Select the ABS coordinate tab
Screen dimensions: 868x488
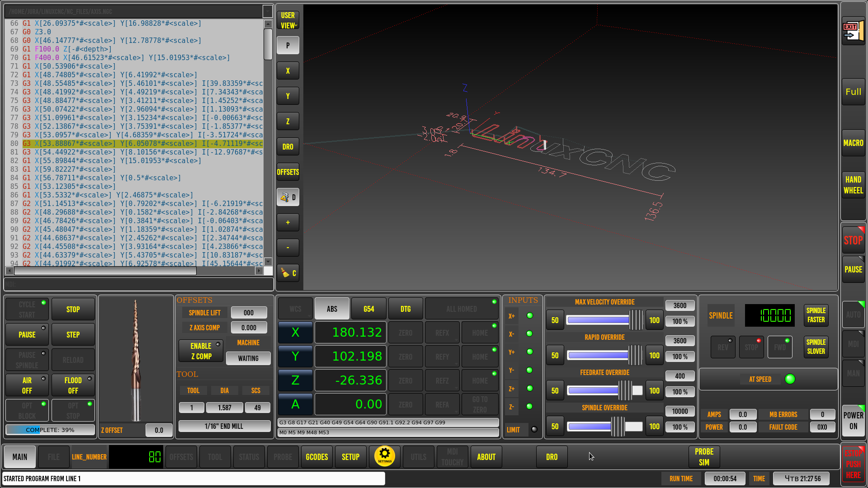point(332,309)
